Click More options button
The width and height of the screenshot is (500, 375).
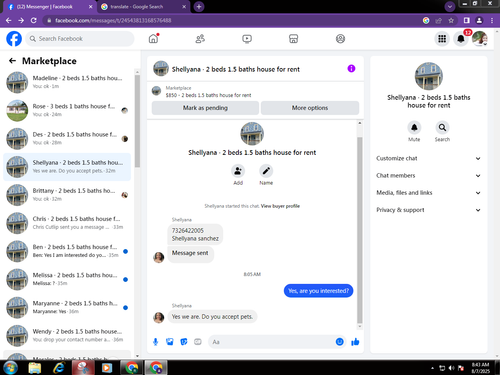[x=310, y=108]
